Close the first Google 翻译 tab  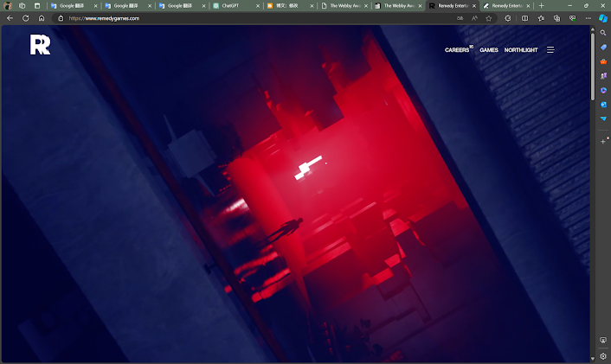[95, 6]
